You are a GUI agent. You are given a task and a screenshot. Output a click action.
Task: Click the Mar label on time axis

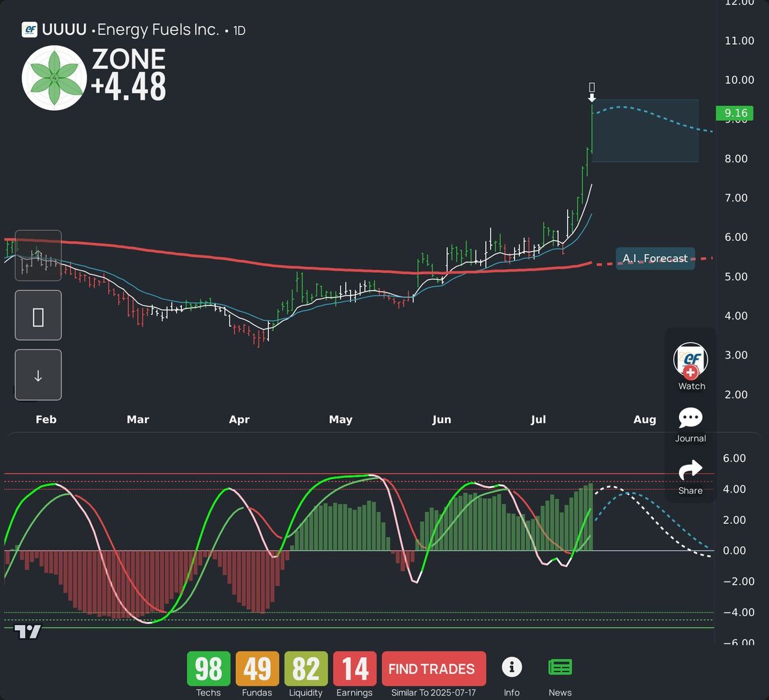(x=138, y=419)
